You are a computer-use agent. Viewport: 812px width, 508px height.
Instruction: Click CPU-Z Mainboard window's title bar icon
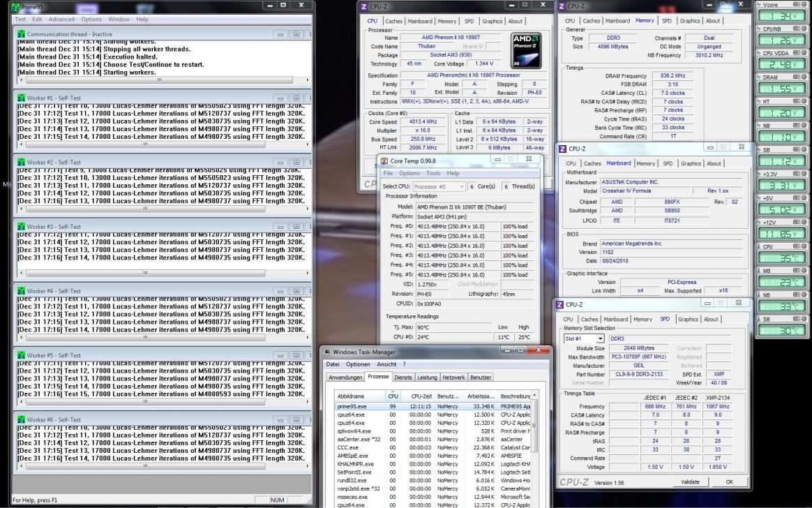click(x=562, y=149)
